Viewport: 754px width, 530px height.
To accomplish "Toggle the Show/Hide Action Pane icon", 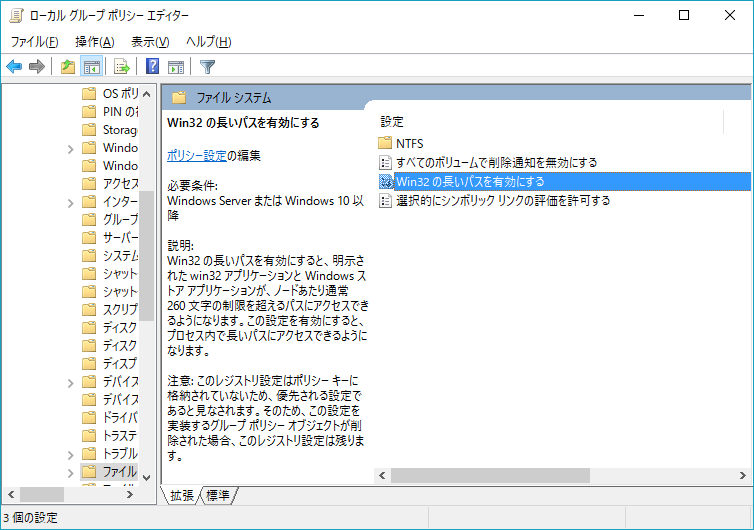I will coord(176,67).
